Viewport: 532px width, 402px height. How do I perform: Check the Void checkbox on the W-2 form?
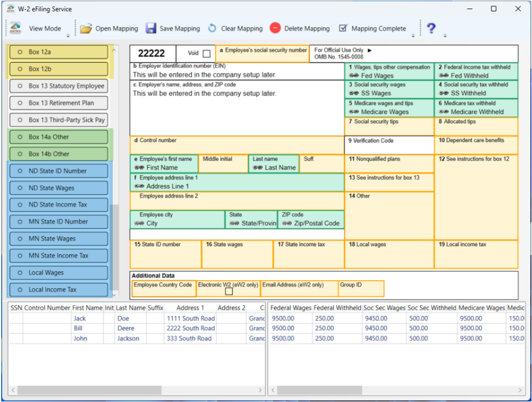click(x=207, y=53)
